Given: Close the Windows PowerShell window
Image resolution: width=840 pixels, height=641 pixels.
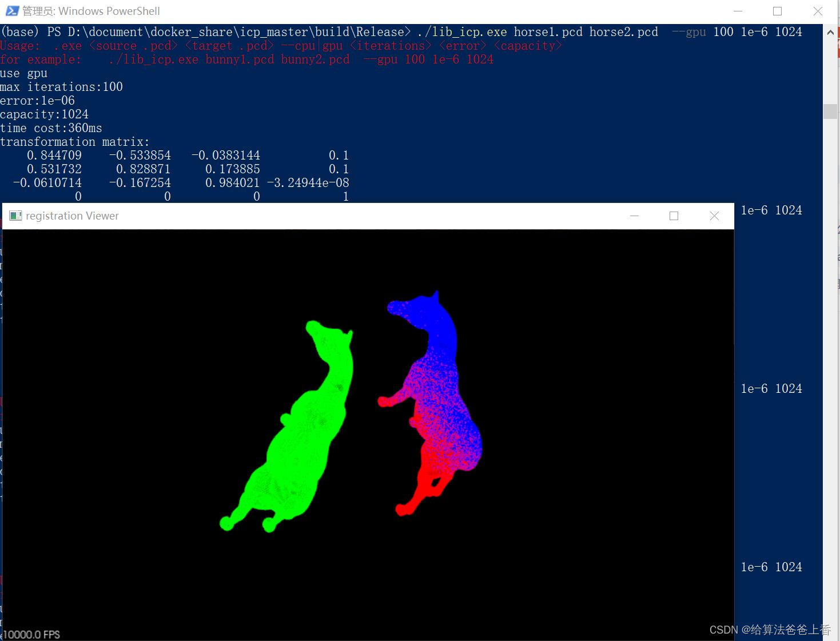Looking at the screenshot, I should [x=818, y=11].
